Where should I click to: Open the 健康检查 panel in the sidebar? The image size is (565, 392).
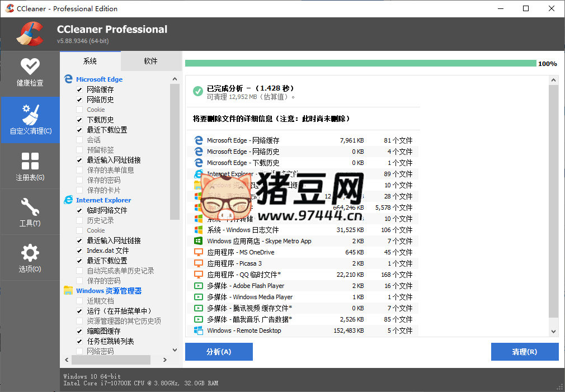point(30,73)
